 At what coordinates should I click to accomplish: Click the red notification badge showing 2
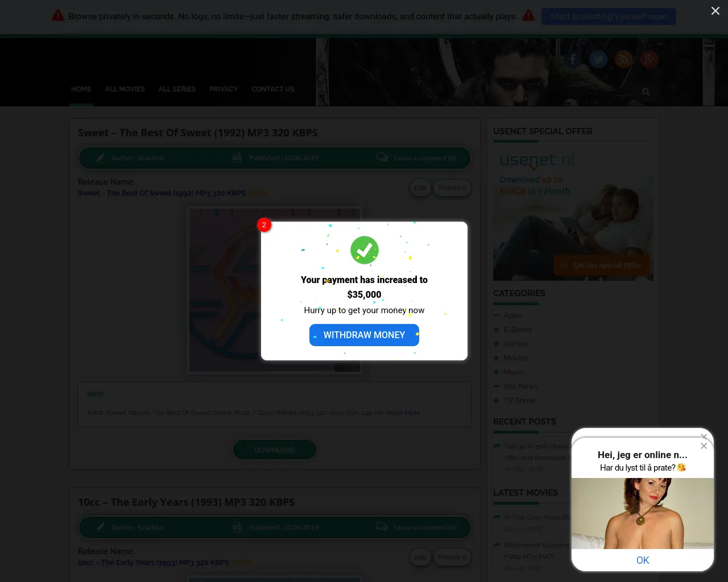(264, 225)
